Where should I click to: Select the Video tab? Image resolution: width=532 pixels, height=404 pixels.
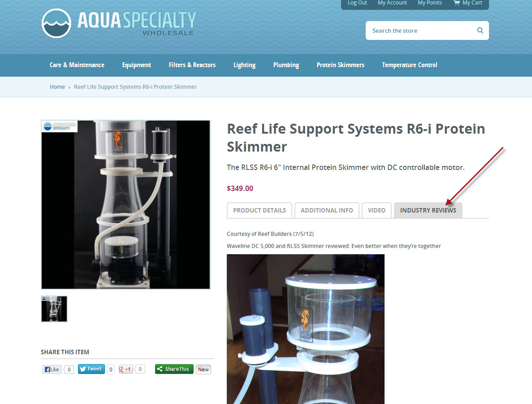point(376,210)
